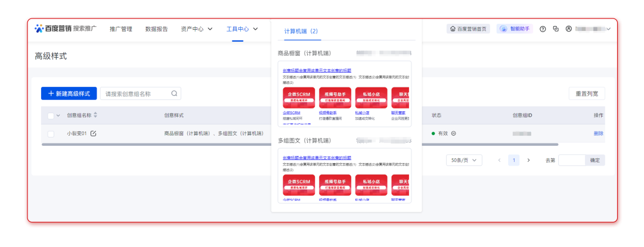Switch to 计算机端 (2) tab
This screenshot has width=644, height=247.
pos(301,31)
